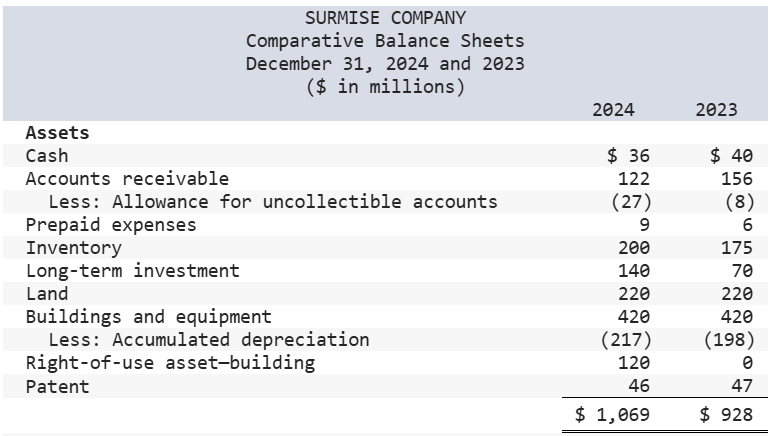Select the Long-term investment row label
The image size is (772, 436).
[132, 271]
